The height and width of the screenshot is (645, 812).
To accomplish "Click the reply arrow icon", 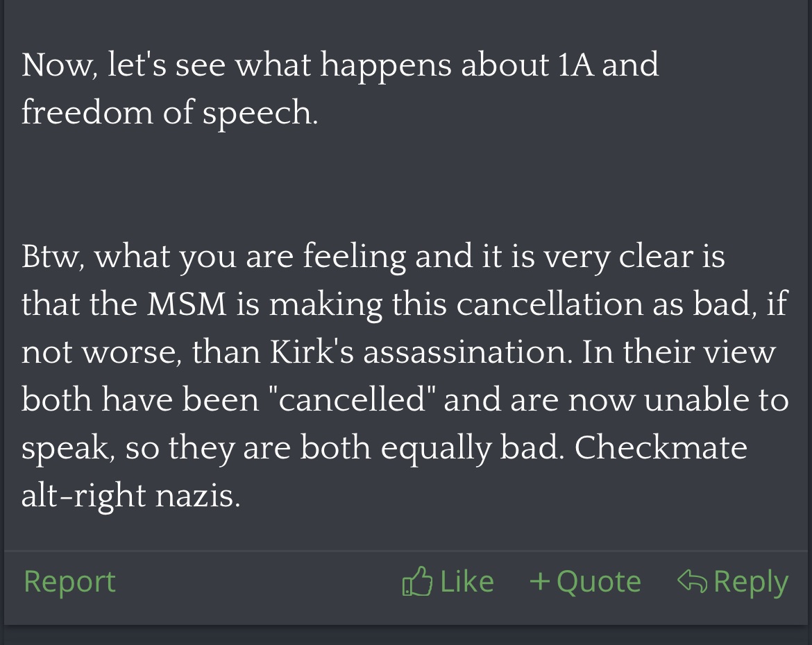I will [692, 581].
